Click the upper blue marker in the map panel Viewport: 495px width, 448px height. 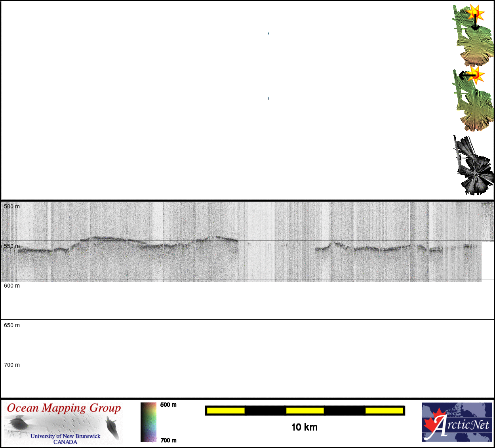[268, 34]
